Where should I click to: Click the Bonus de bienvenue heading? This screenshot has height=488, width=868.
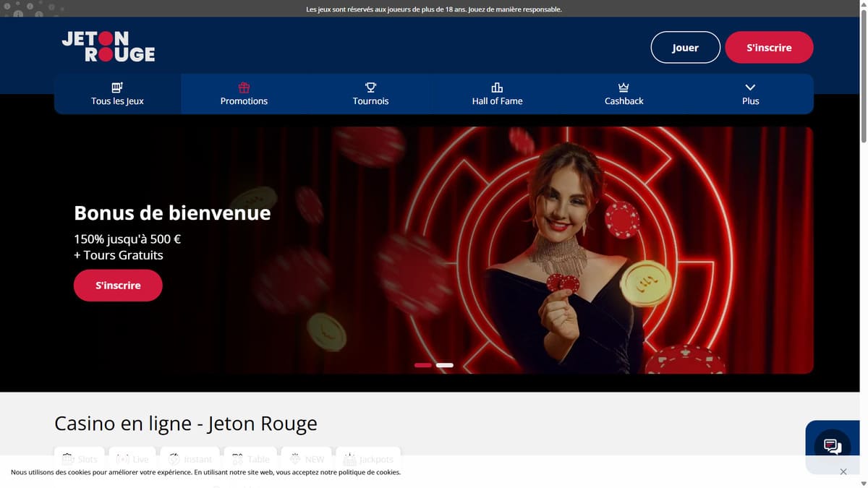[x=172, y=213]
